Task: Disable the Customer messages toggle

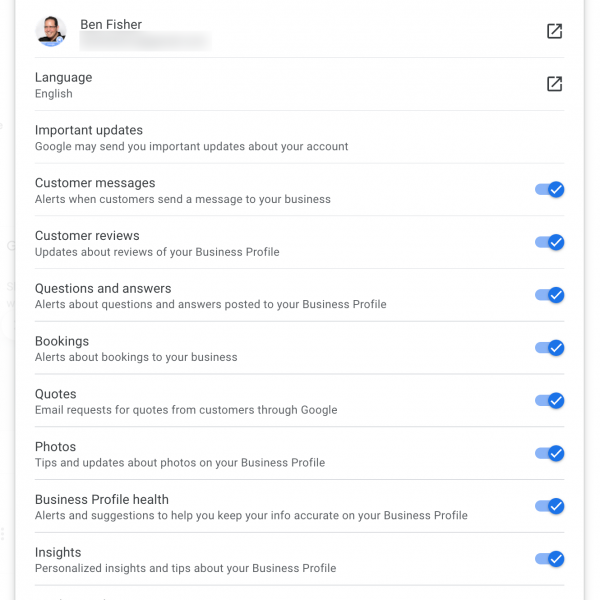Action: click(550, 189)
